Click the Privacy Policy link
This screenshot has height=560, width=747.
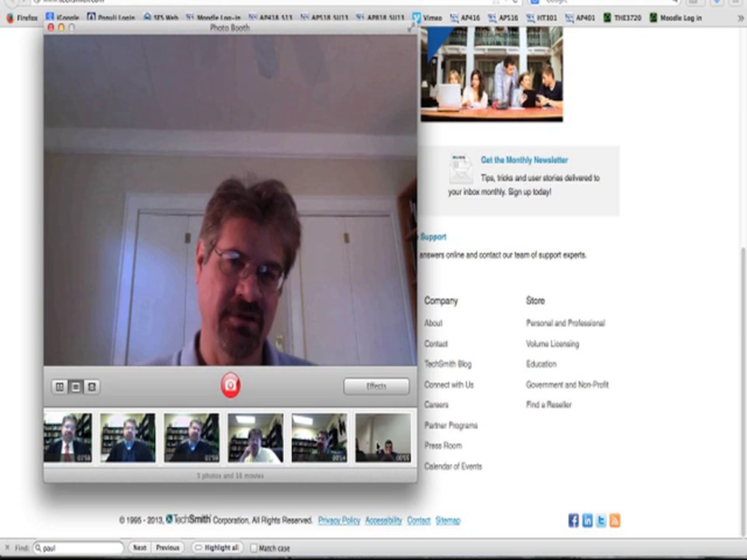tap(339, 520)
